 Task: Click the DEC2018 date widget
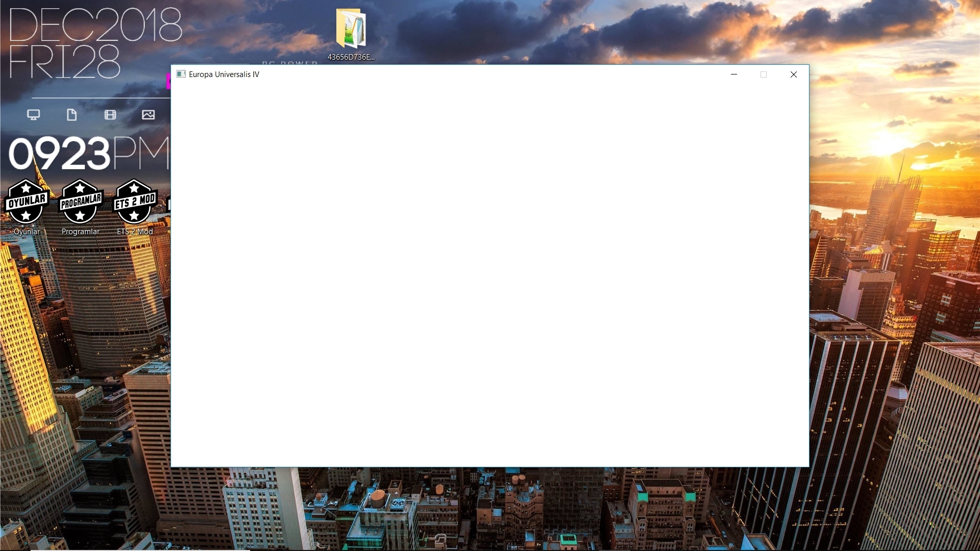pyautogui.click(x=95, y=25)
